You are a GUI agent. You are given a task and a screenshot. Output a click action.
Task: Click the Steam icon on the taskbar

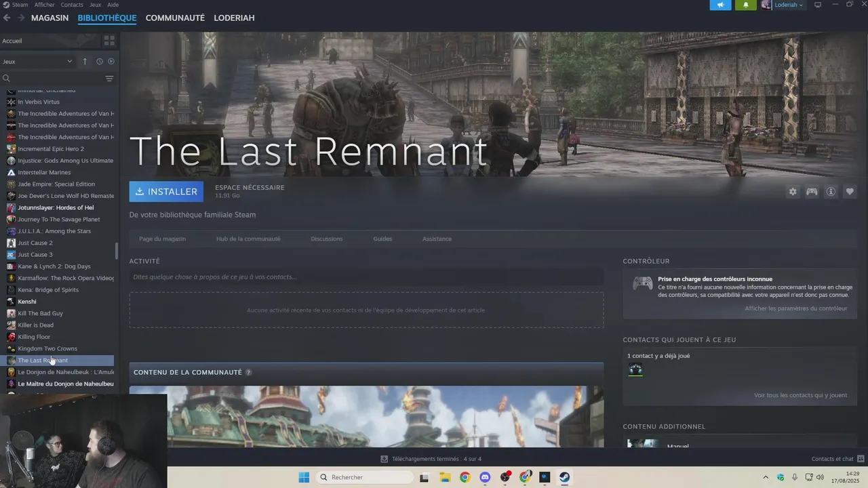click(x=564, y=477)
